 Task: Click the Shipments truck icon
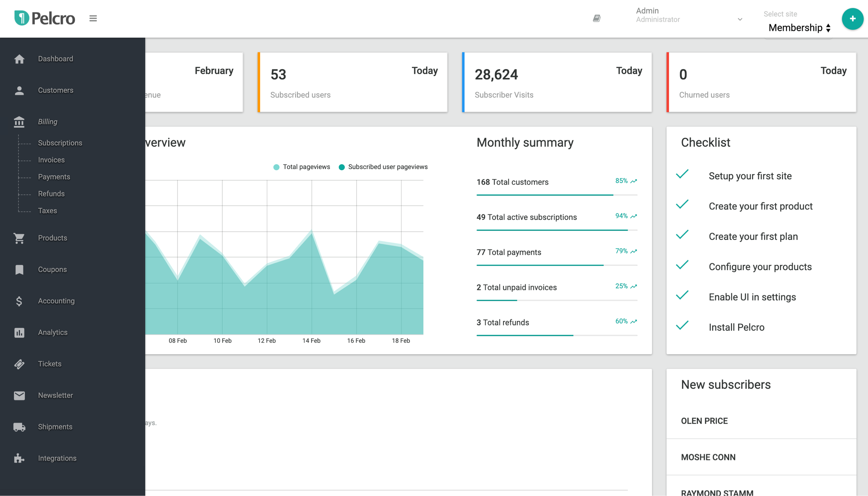pos(19,427)
